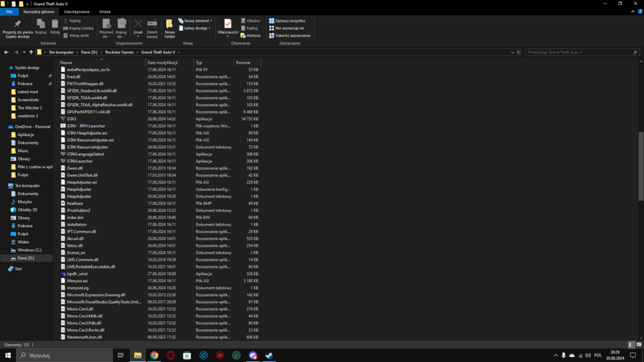
Task: Open the Opera browser from the taskbar
Action: pyautogui.click(x=171, y=355)
